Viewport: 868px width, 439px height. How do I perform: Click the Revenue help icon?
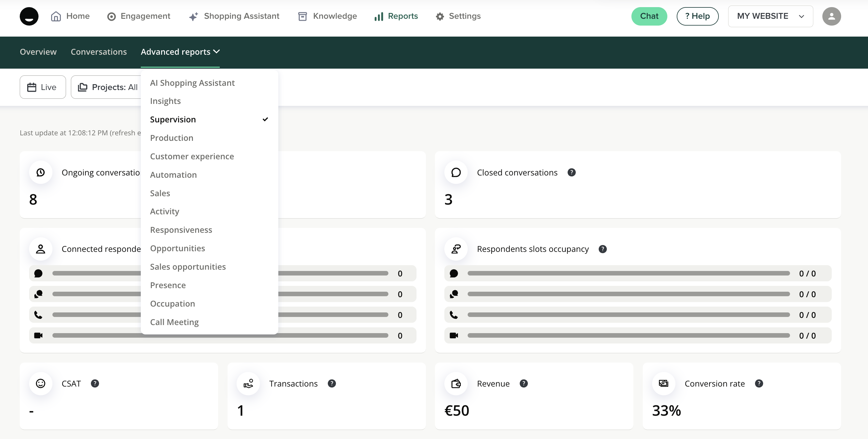click(x=523, y=383)
